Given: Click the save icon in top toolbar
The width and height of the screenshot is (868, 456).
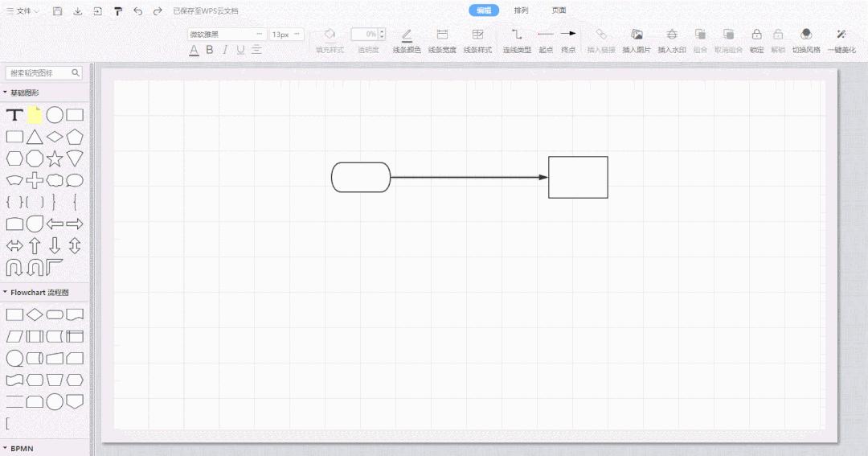Looking at the screenshot, I should click(57, 11).
